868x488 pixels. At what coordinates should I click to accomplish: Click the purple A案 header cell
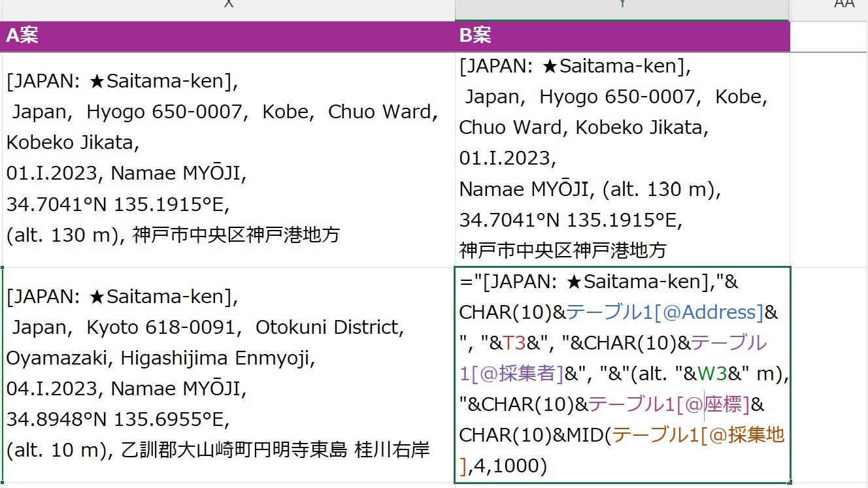click(x=228, y=36)
